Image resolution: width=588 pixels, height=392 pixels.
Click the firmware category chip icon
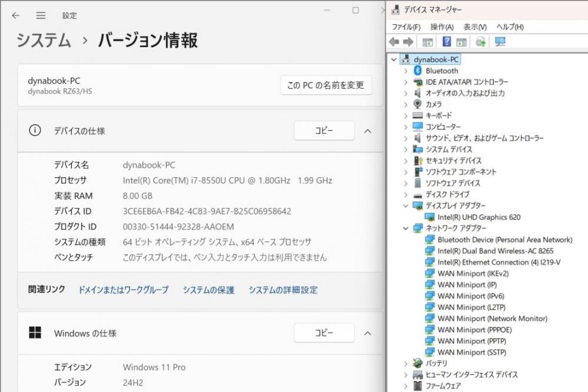click(x=417, y=386)
